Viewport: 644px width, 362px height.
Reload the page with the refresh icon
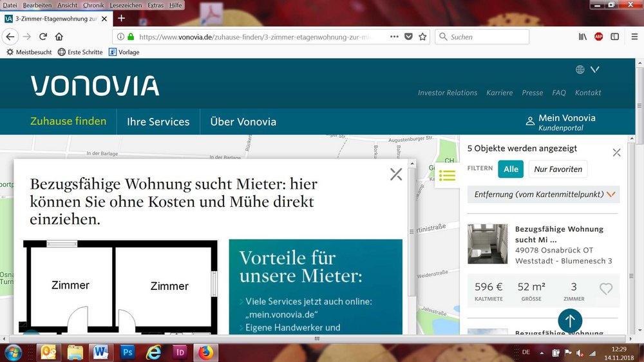(x=43, y=37)
